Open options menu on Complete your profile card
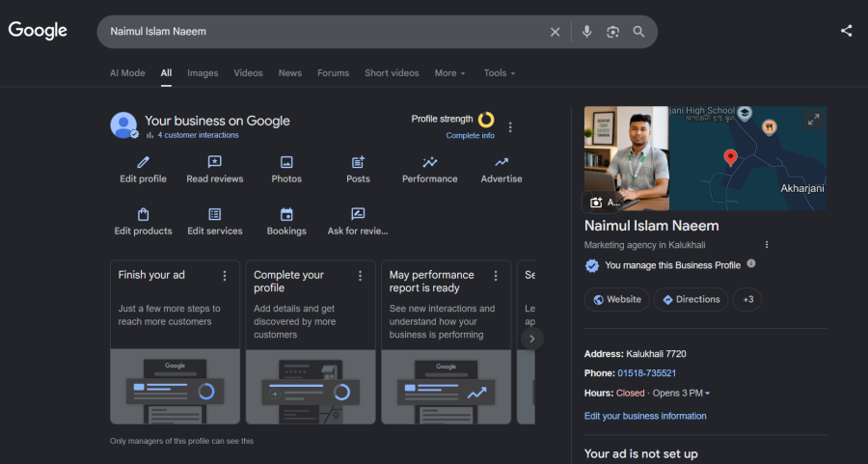 pos(361,276)
